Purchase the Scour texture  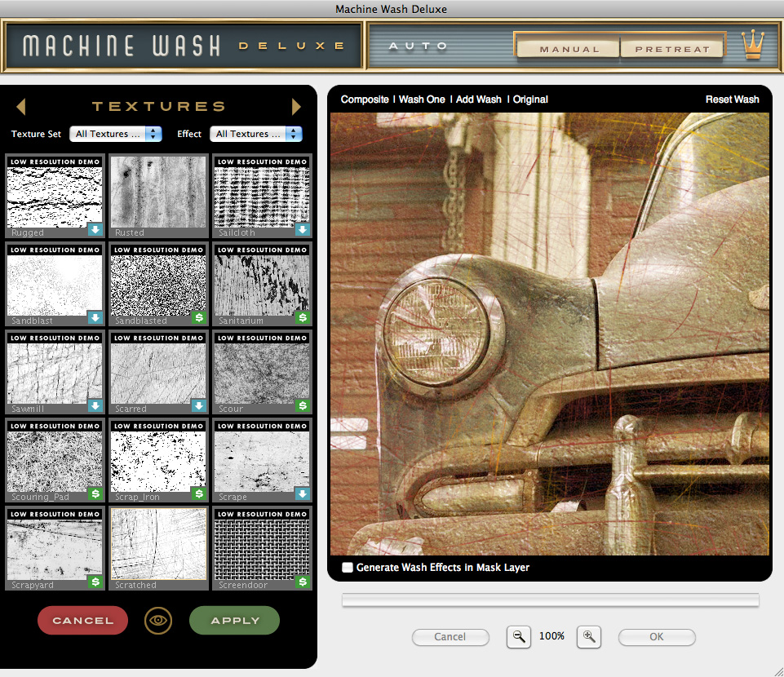[x=302, y=405]
